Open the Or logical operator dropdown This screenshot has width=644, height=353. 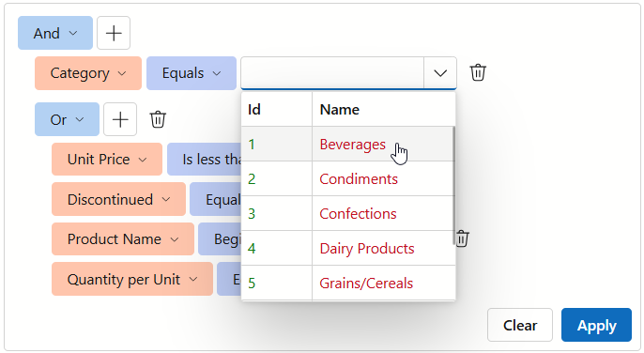point(67,119)
